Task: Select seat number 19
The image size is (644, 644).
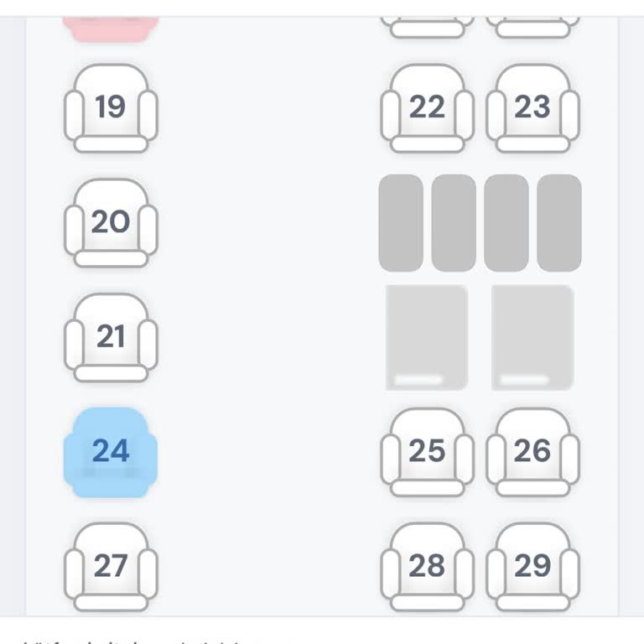Action: pos(111,108)
